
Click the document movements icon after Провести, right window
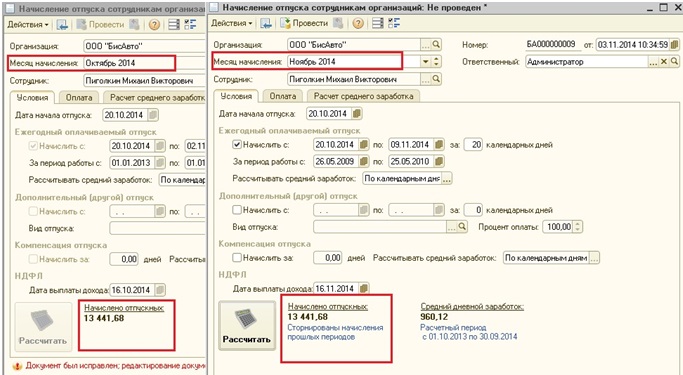(338, 23)
